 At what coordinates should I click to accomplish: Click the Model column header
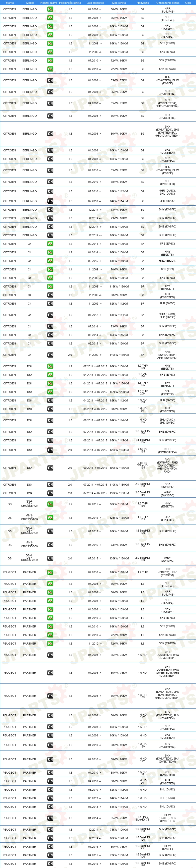(30, 3)
